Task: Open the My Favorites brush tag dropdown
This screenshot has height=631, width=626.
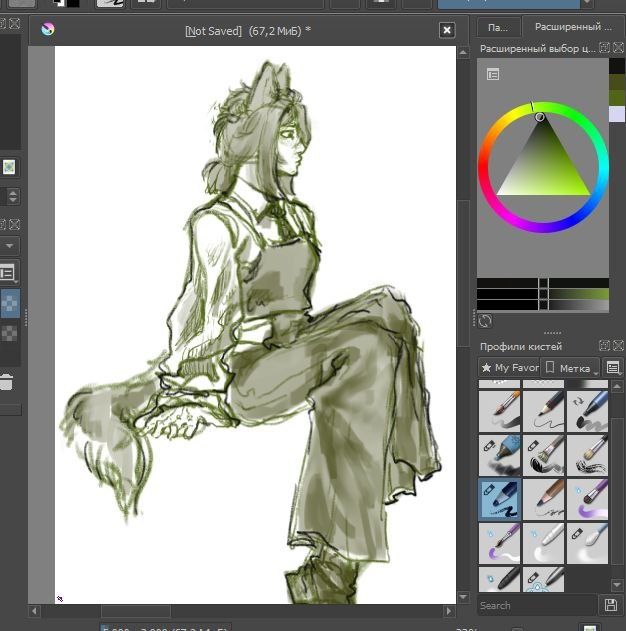Action: [x=509, y=368]
